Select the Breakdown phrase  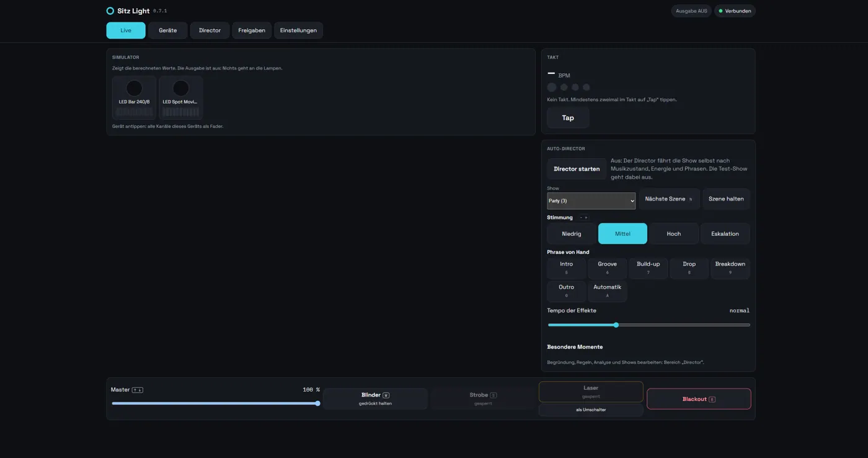click(x=730, y=268)
